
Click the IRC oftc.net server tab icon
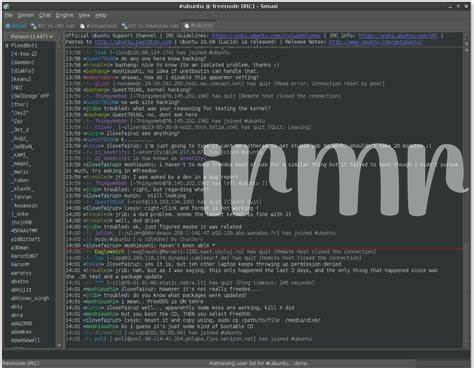[x=34, y=26]
